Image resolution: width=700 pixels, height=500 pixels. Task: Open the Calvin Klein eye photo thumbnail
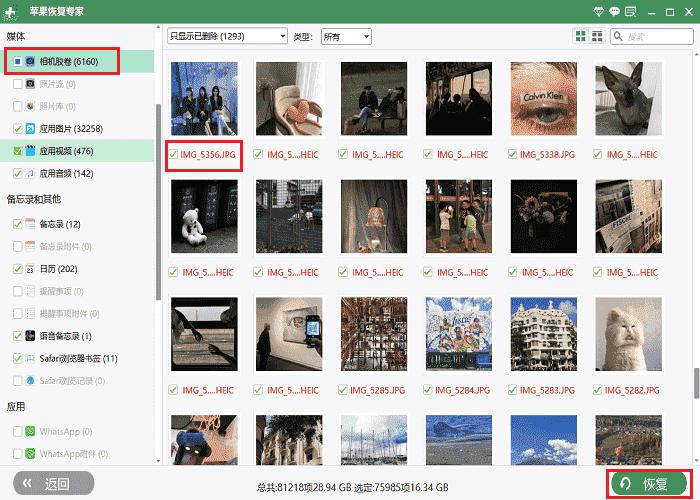click(542, 101)
